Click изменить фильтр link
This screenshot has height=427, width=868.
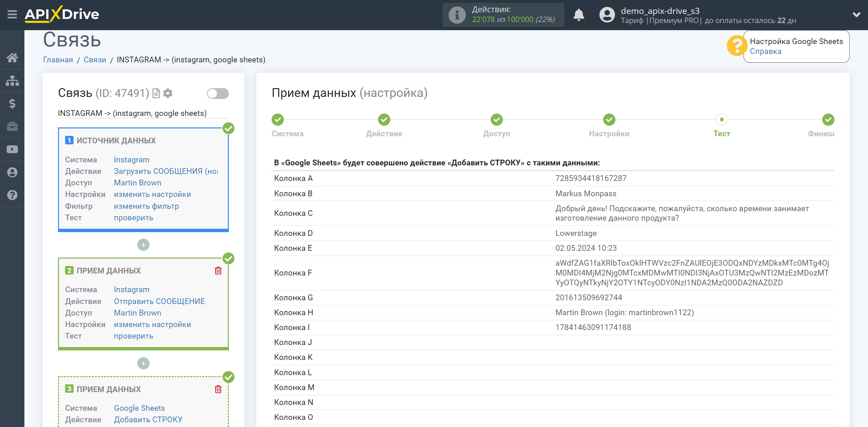click(146, 206)
